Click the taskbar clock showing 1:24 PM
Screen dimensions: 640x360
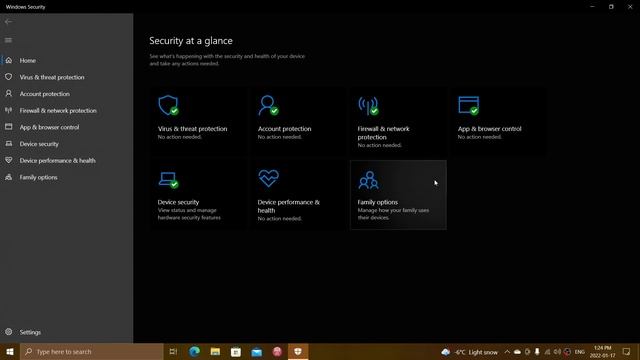click(x=602, y=351)
